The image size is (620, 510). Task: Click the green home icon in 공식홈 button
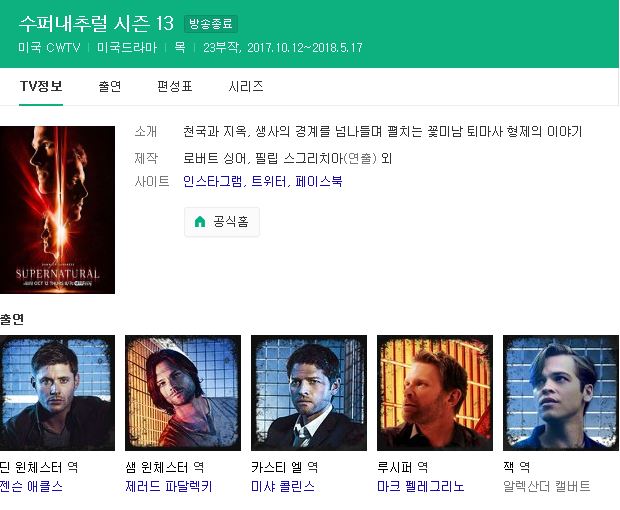tap(200, 221)
